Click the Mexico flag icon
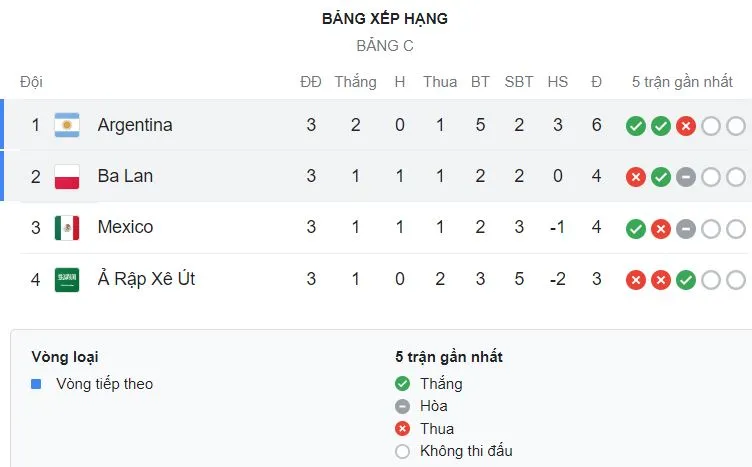 (67, 228)
